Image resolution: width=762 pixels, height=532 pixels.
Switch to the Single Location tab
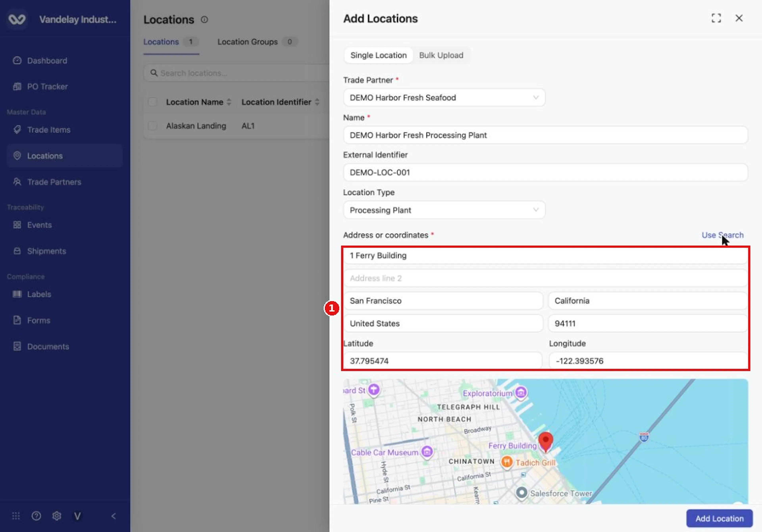[378, 55]
